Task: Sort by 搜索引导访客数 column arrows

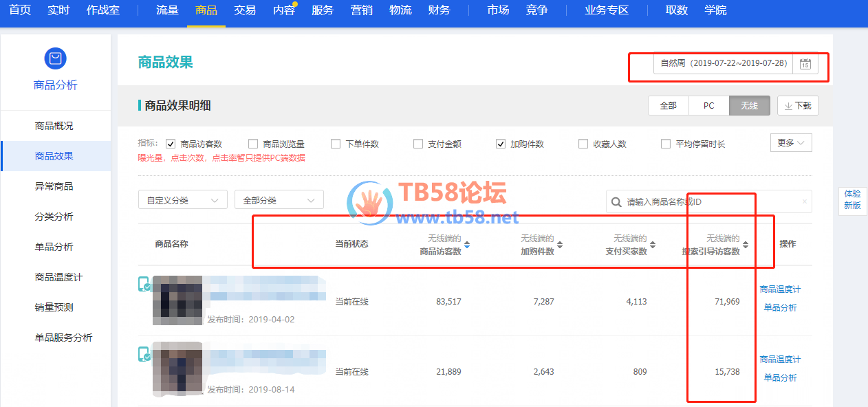Action: click(746, 245)
